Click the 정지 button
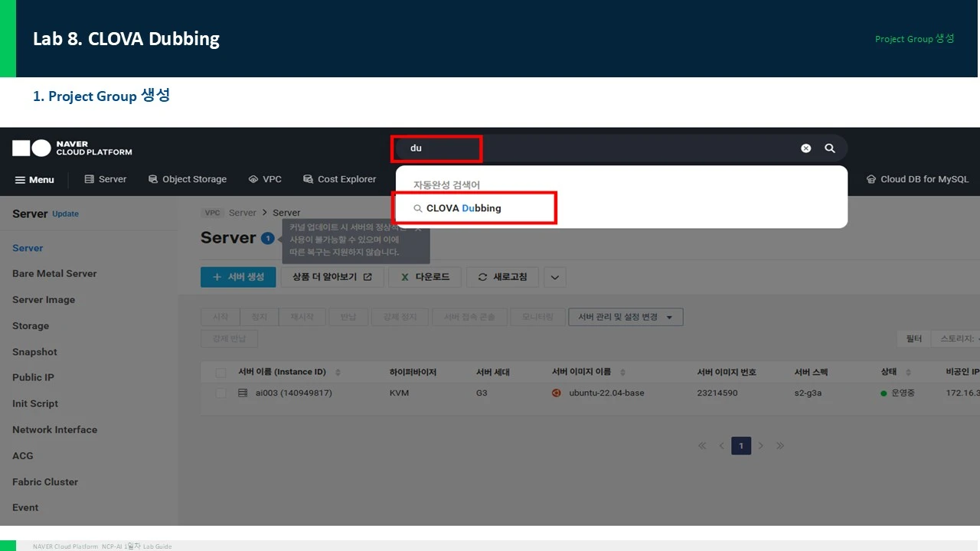Image resolution: width=980 pixels, height=551 pixels. 259,317
